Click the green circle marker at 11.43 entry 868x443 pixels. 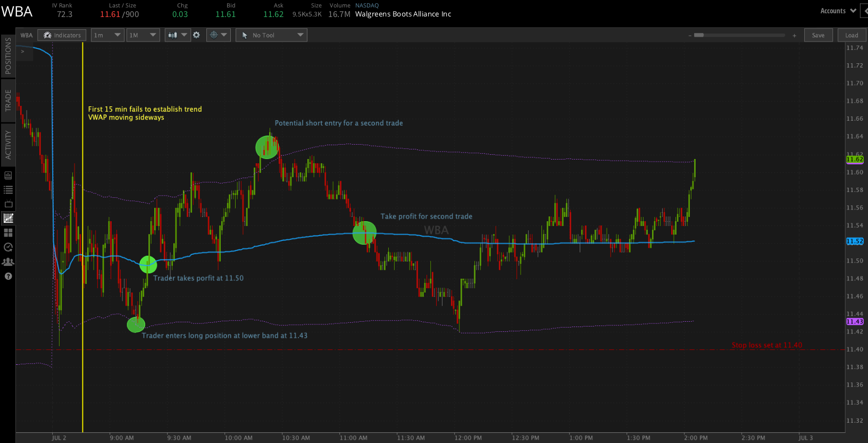coord(136,324)
